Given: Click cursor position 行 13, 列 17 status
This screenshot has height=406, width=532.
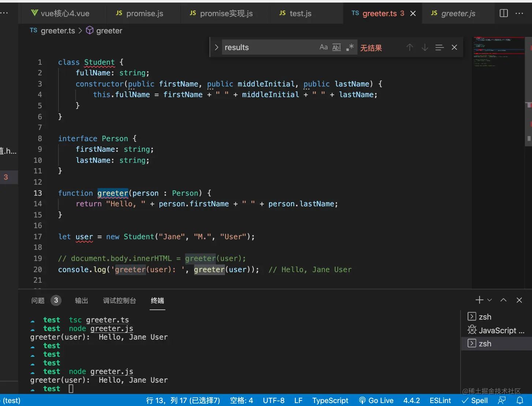Looking at the screenshot, I should 183,401.
